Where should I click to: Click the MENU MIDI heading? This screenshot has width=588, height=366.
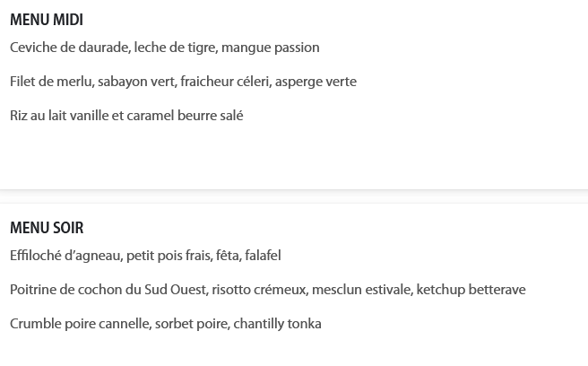click(47, 20)
